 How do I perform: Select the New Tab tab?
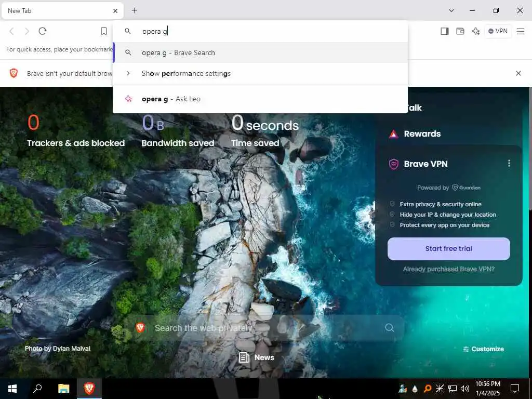(x=62, y=11)
